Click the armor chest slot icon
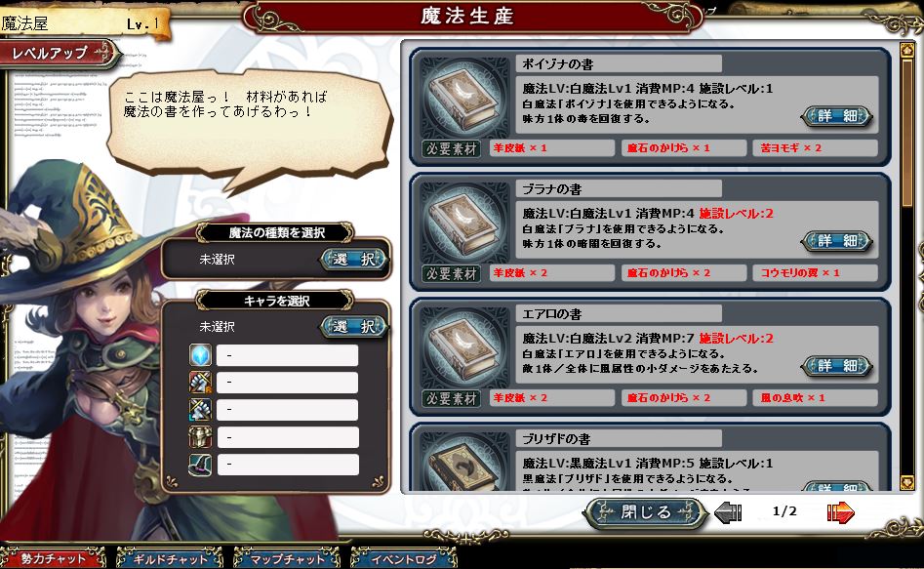This screenshot has height=569, width=924. tap(200, 437)
